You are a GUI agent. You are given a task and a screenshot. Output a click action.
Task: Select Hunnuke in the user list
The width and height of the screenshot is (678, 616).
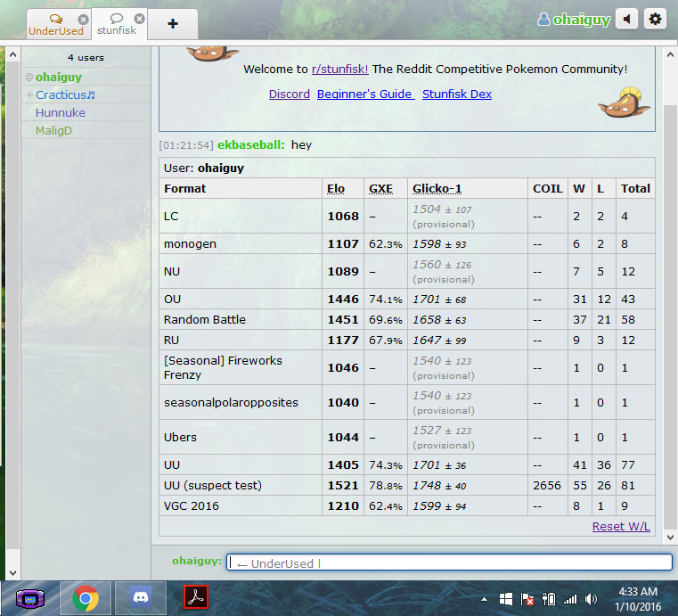tap(86, 112)
